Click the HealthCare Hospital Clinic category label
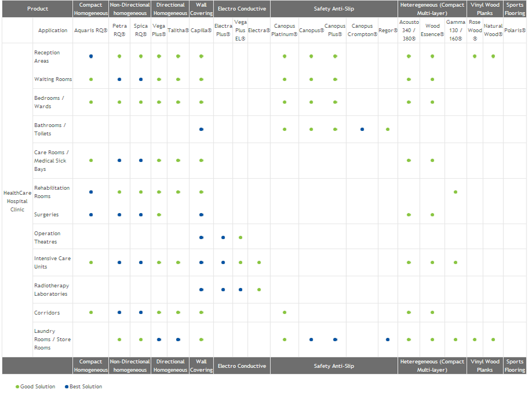The height and width of the screenshot is (405, 532). coord(17,201)
